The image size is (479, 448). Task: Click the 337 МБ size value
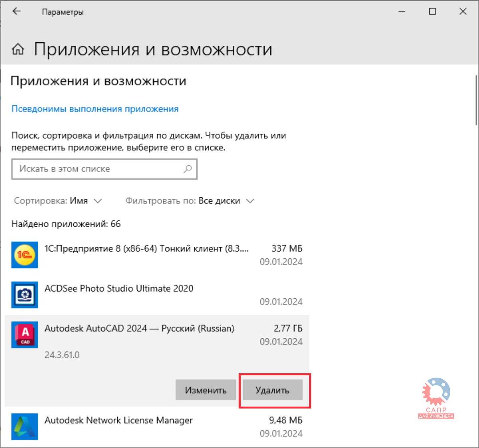287,248
